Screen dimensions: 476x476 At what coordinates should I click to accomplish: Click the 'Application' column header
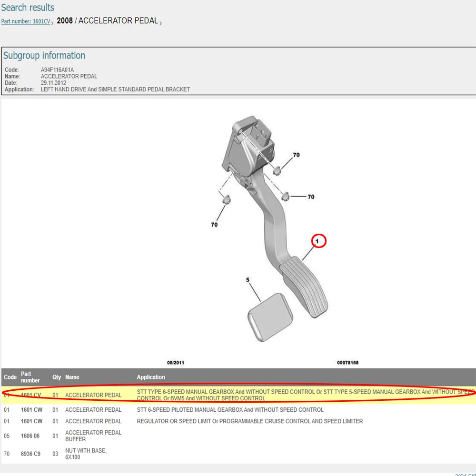[151, 377]
